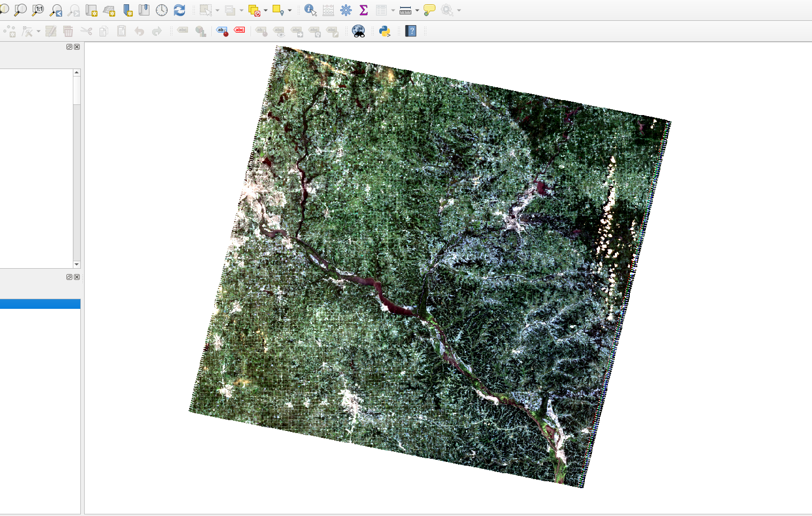Open a New Map View
The image size is (812, 516).
(x=91, y=10)
